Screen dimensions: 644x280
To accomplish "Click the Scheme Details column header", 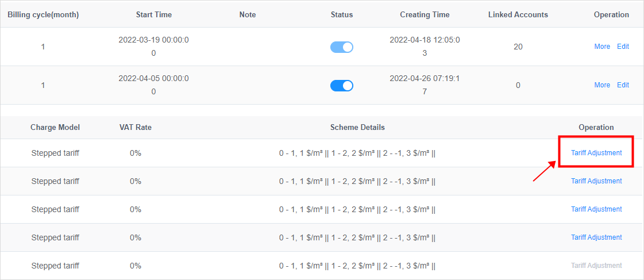I will click(357, 128).
